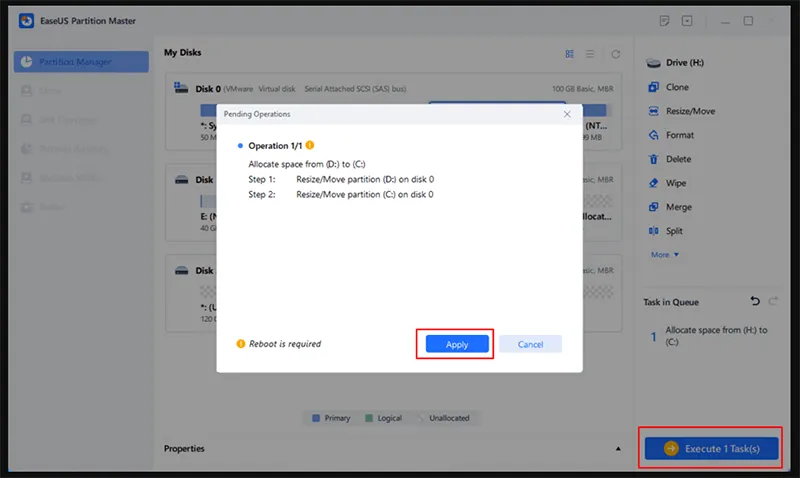Image resolution: width=800 pixels, height=478 pixels.
Task: Click the Reboot is required warning icon
Action: coord(241,344)
